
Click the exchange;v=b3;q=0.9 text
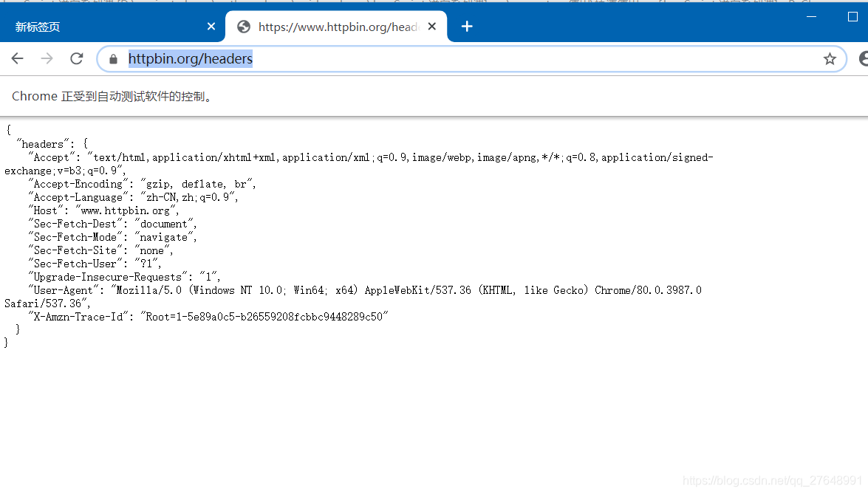point(61,171)
